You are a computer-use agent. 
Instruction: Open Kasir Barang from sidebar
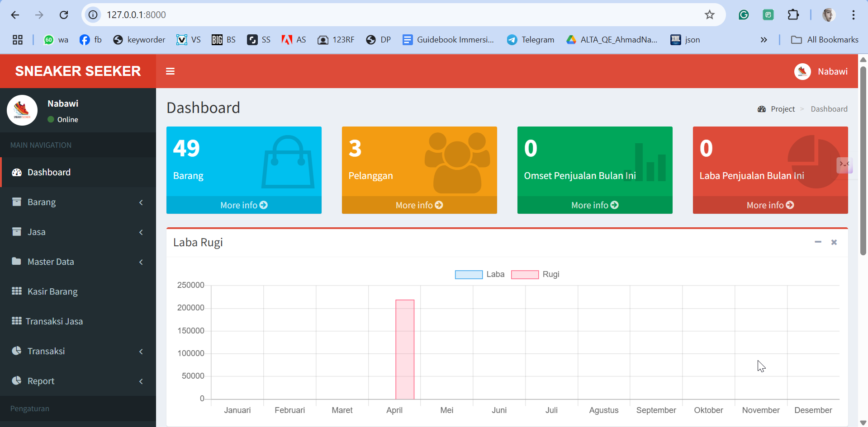click(x=52, y=291)
